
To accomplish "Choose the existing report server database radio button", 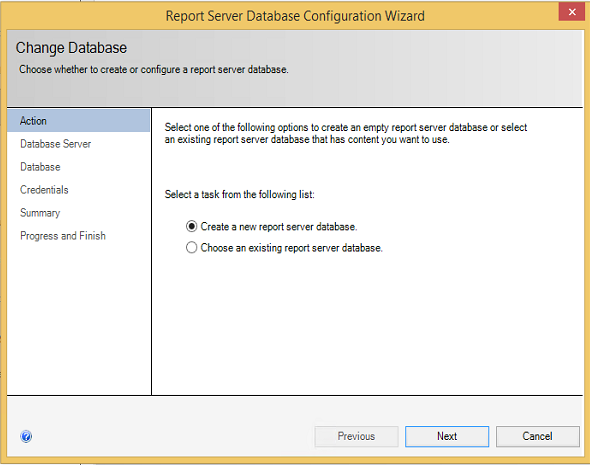I will point(192,248).
